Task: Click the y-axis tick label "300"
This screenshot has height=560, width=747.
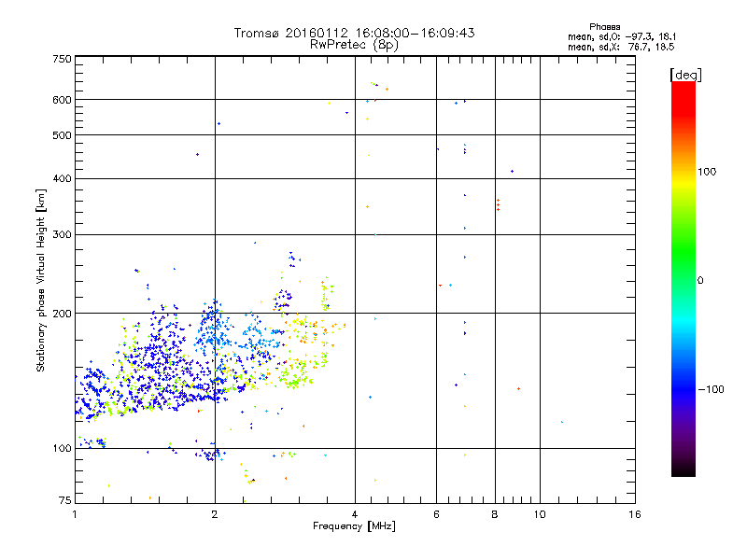Action: tap(62, 235)
